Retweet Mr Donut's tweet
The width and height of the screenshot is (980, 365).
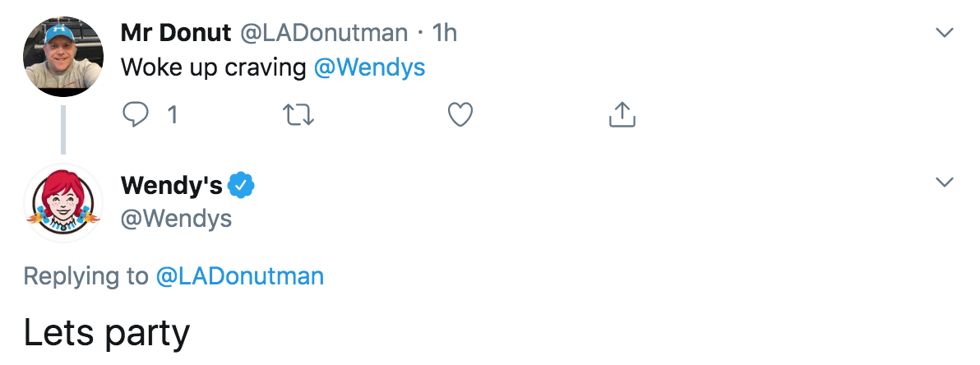click(x=298, y=115)
